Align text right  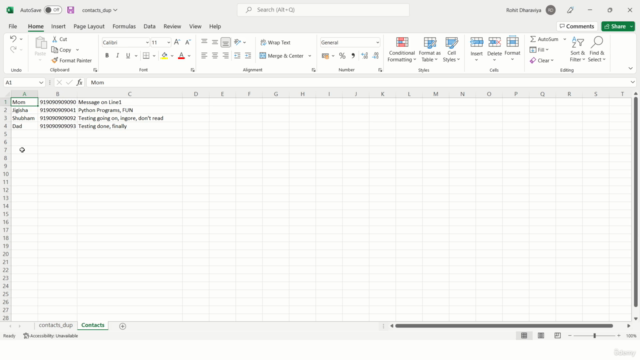(225, 56)
